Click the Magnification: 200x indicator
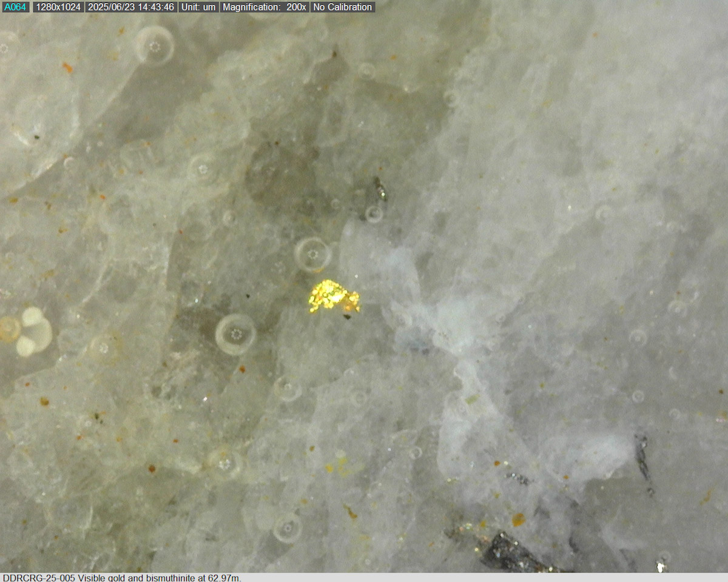 coord(264,7)
